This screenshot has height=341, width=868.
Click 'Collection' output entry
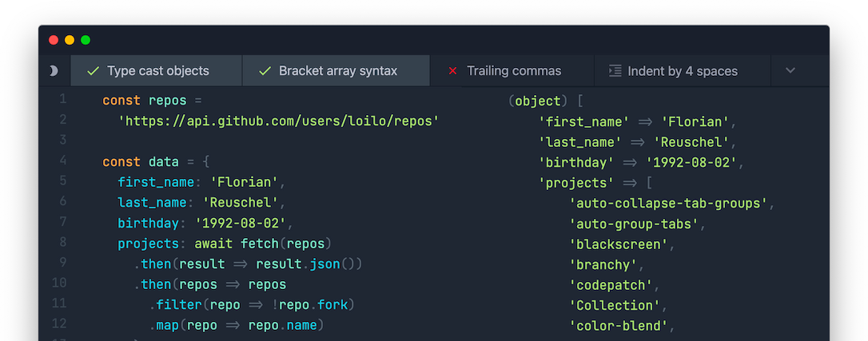(x=619, y=306)
